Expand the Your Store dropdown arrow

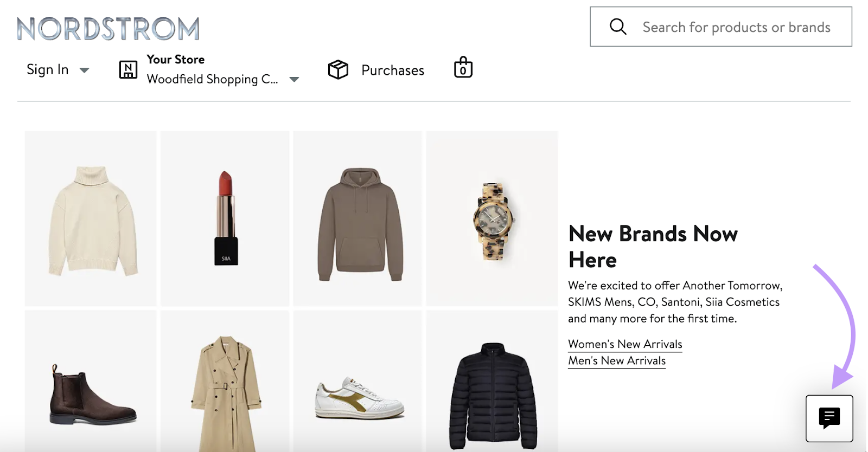(294, 80)
